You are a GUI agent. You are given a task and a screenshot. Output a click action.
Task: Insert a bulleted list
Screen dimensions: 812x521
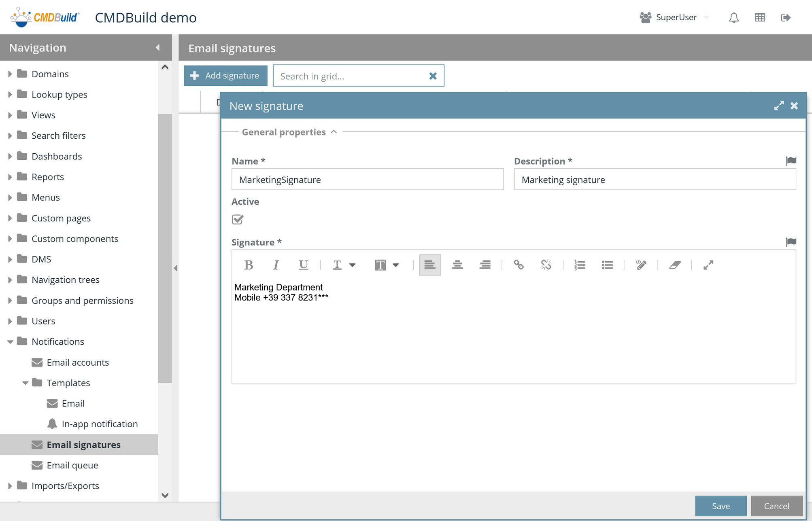click(x=607, y=265)
